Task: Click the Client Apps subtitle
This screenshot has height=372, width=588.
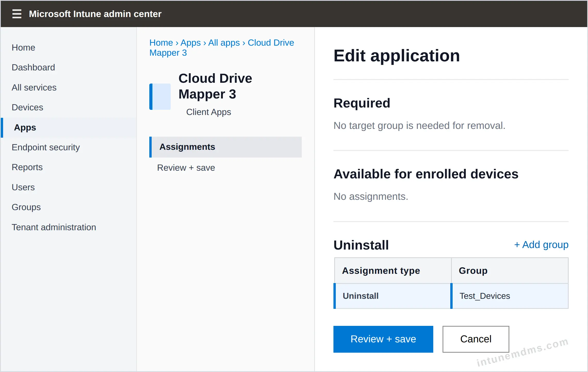Action: click(x=209, y=112)
